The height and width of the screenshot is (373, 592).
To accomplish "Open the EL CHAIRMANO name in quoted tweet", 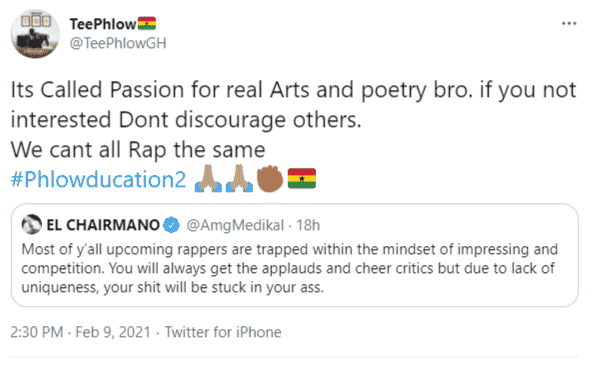I will pyautogui.click(x=103, y=225).
